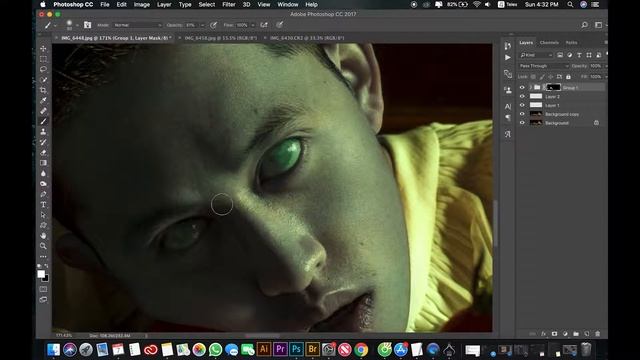
Task: Select the History Brush tool
Action: tap(43, 142)
